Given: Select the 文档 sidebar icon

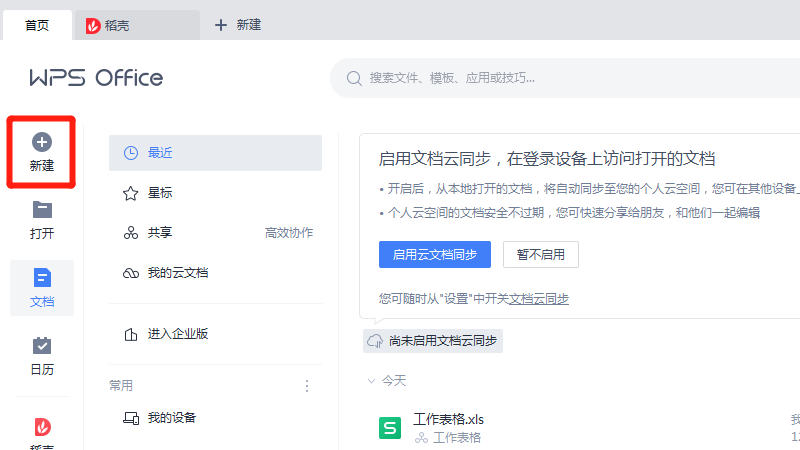Looking at the screenshot, I should click(41, 278).
